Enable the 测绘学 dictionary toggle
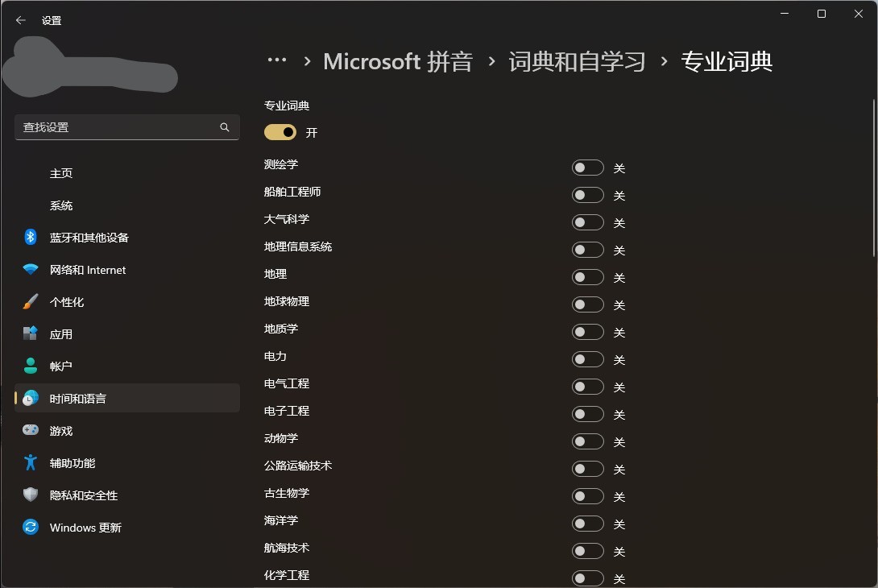The width and height of the screenshot is (878, 588). pos(587,168)
